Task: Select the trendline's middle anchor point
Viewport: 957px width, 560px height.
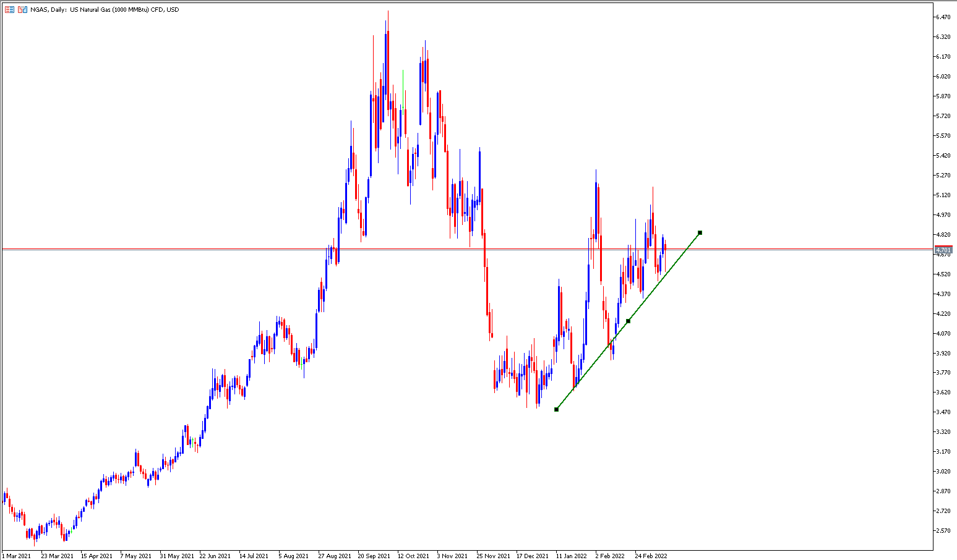Action: [x=628, y=321]
